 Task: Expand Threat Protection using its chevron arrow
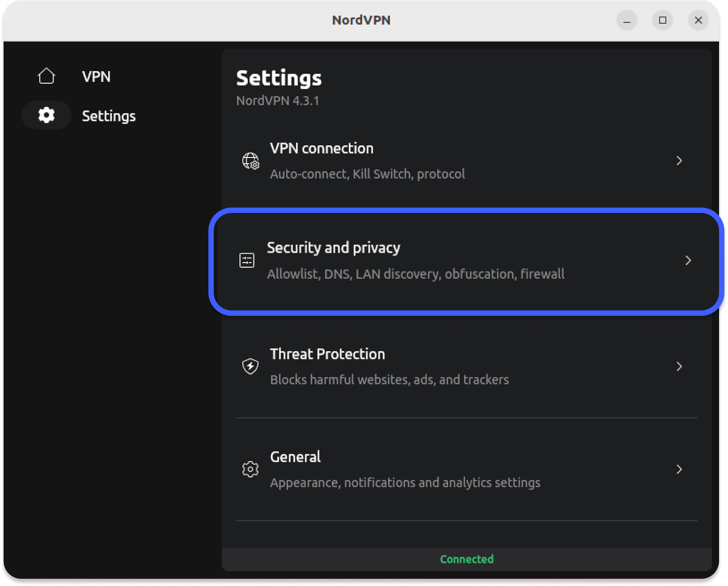679,366
